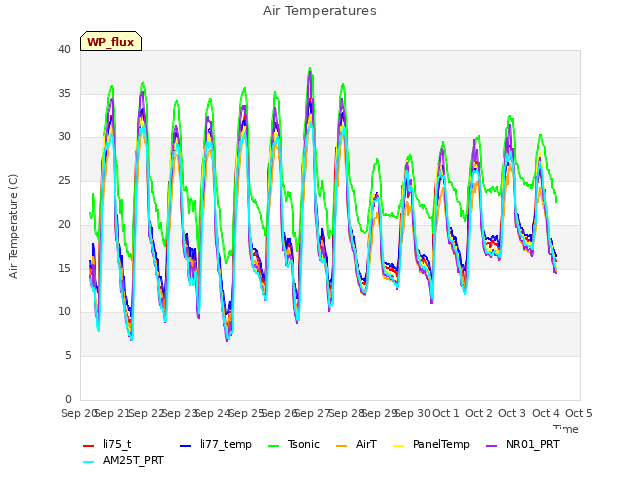640x480 pixels.
Task: Click the 10 y-axis tick label
Action: click(x=64, y=311)
